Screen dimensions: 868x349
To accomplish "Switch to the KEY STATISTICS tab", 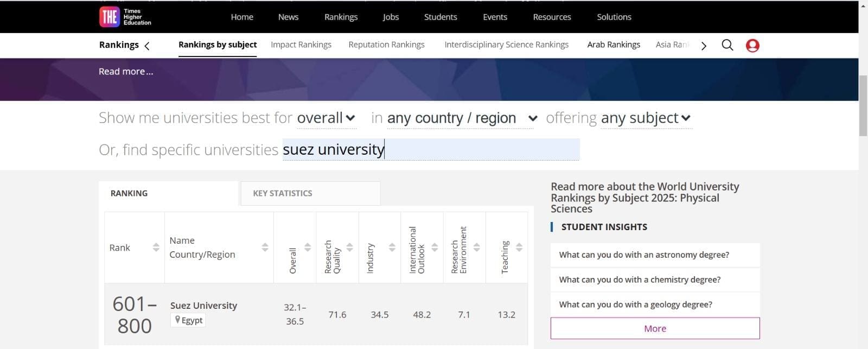I will (310, 193).
